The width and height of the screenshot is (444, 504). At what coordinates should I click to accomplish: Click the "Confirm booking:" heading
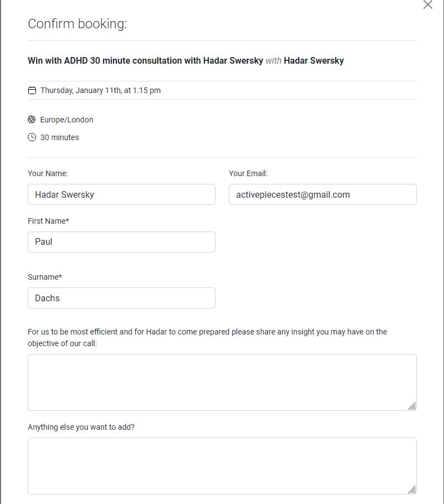pos(77,24)
